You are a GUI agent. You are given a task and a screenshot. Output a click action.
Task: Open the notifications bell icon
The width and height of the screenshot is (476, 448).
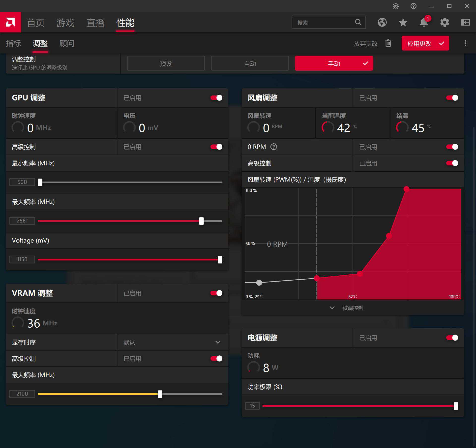(424, 22)
